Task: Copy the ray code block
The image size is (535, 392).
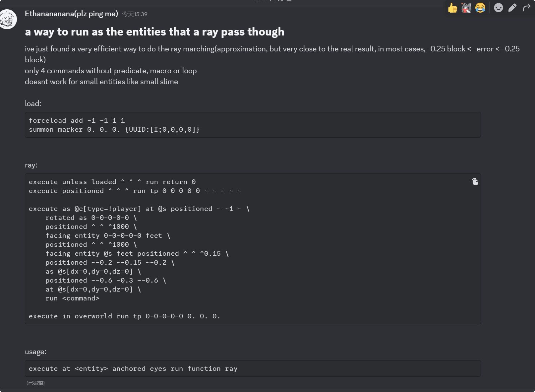Action: pyautogui.click(x=475, y=181)
